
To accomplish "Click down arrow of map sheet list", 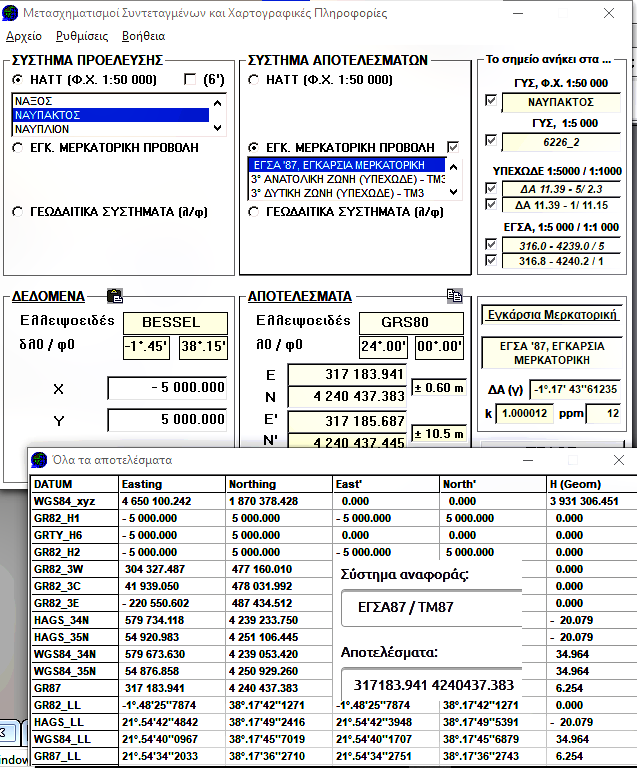I will pyautogui.click(x=218, y=128).
